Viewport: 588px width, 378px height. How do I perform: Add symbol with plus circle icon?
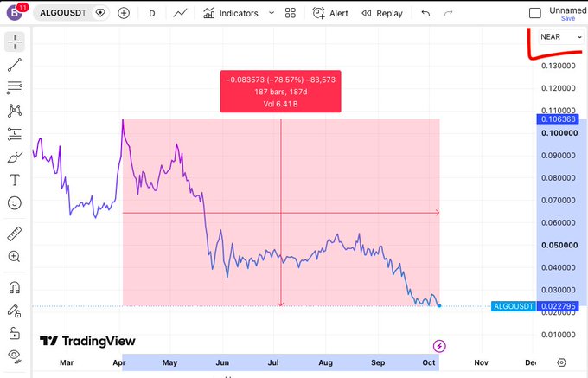click(x=124, y=13)
